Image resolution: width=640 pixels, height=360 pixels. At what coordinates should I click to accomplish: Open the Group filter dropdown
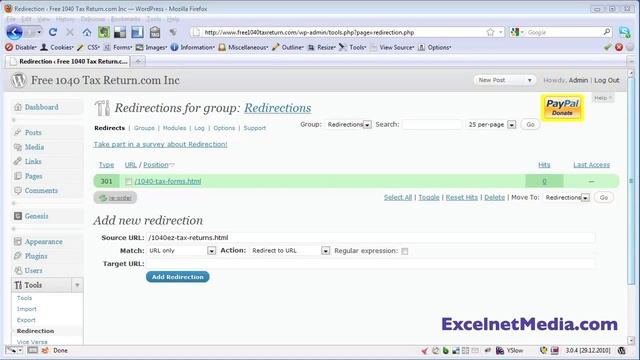(349, 124)
